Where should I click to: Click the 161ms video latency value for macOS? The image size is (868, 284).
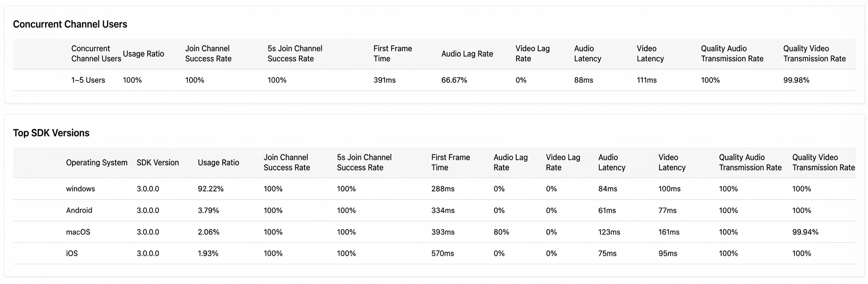point(669,232)
